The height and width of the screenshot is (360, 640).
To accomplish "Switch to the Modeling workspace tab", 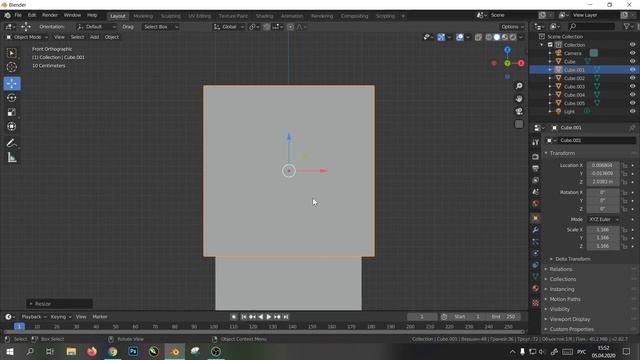I will coord(143,16).
